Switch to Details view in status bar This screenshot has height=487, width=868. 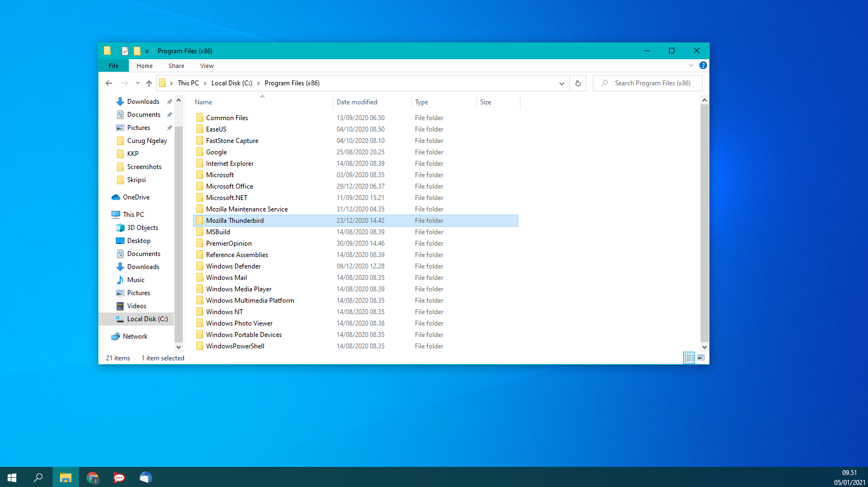coord(689,358)
